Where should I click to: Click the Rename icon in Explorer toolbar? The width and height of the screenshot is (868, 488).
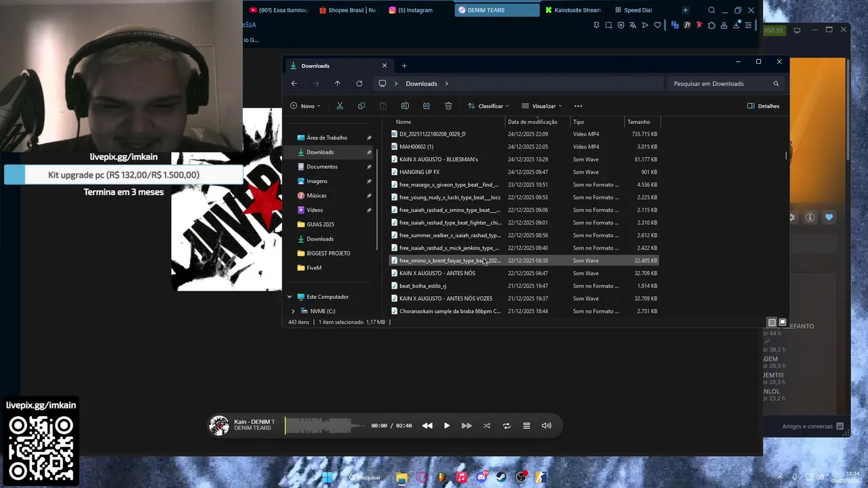pos(405,106)
